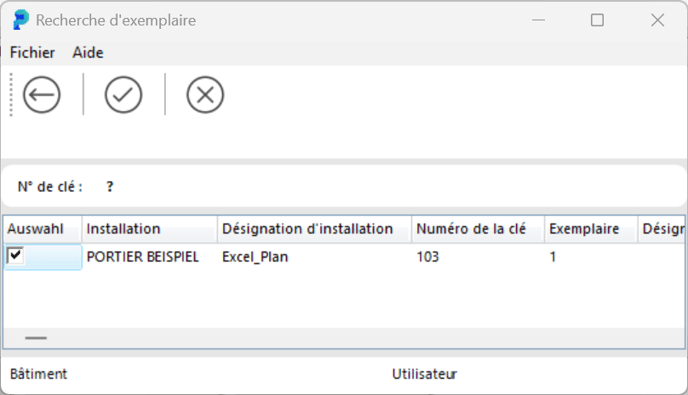Sort by Désignation d'installation column header
688x395 pixels.
click(x=315, y=229)
